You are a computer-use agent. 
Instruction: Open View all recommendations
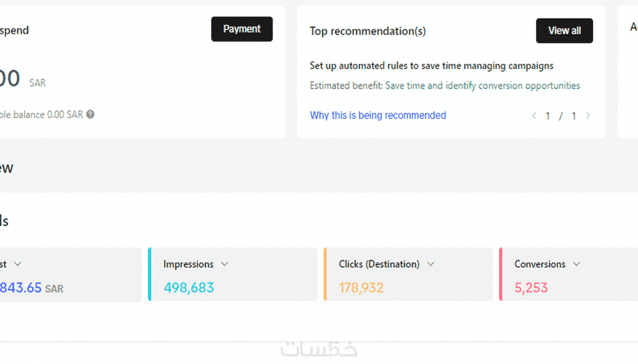(x=564, y=31)
